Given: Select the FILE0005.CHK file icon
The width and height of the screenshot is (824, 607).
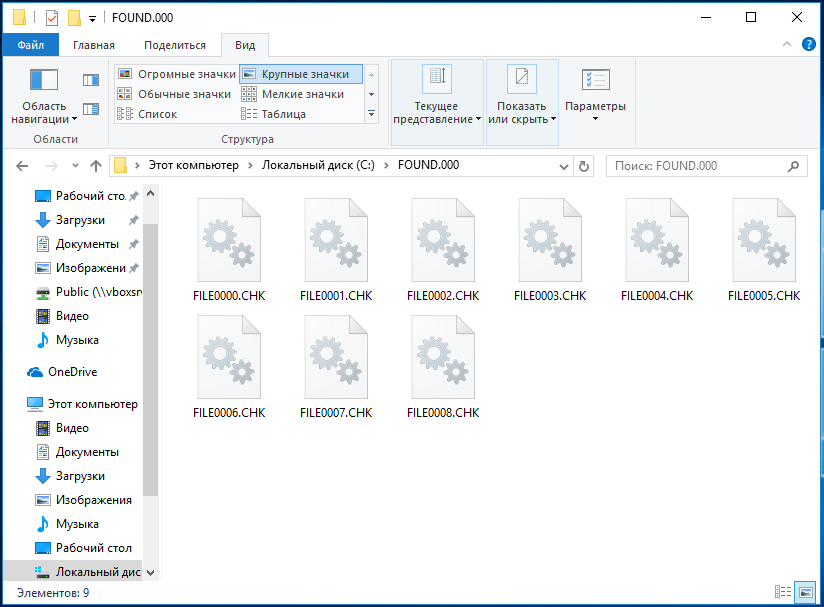Looking at the screenshot, I should click(x=764, y=240).
